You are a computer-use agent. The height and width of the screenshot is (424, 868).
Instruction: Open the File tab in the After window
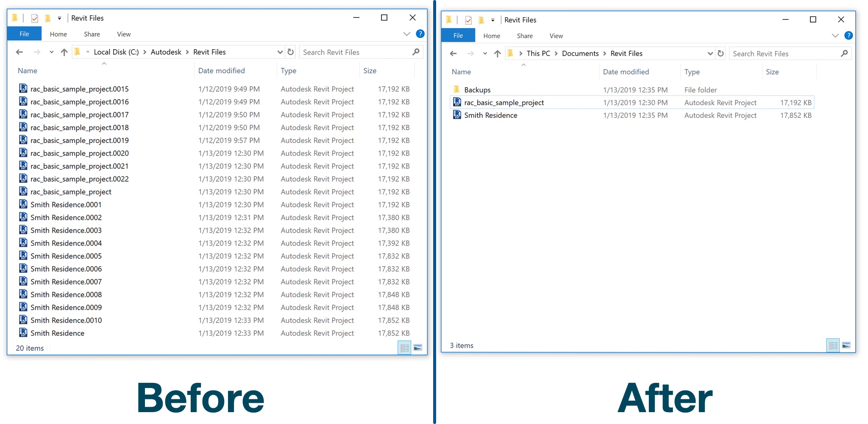click(x=458, y=36)
